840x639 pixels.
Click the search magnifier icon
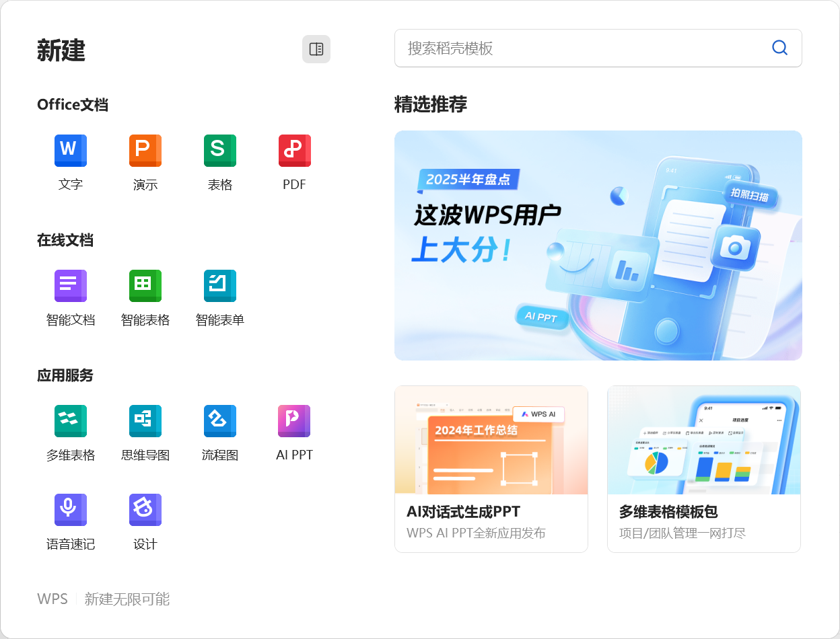(x=779, y=48)
